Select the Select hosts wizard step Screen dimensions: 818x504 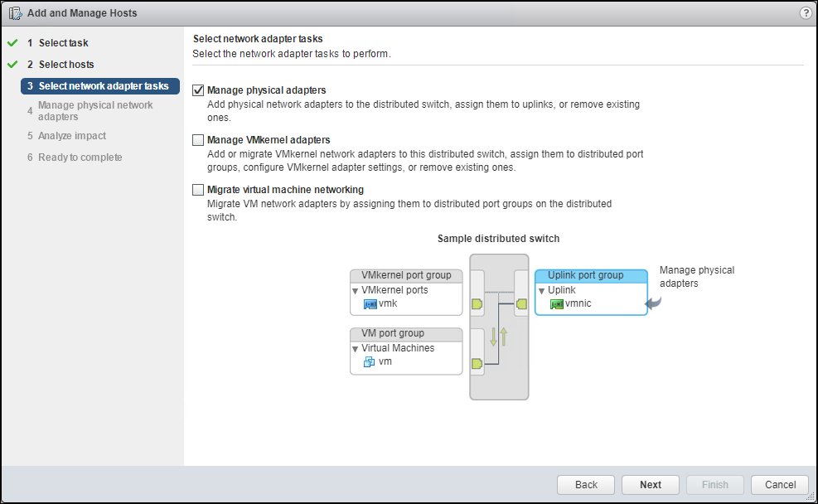pyautogui.click(x=61, y=64)
